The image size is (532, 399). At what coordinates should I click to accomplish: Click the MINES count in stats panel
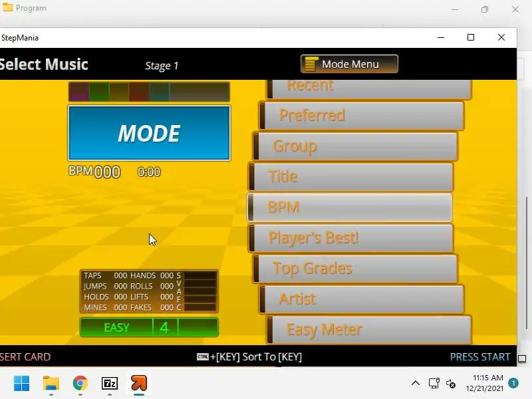[120, 307]
